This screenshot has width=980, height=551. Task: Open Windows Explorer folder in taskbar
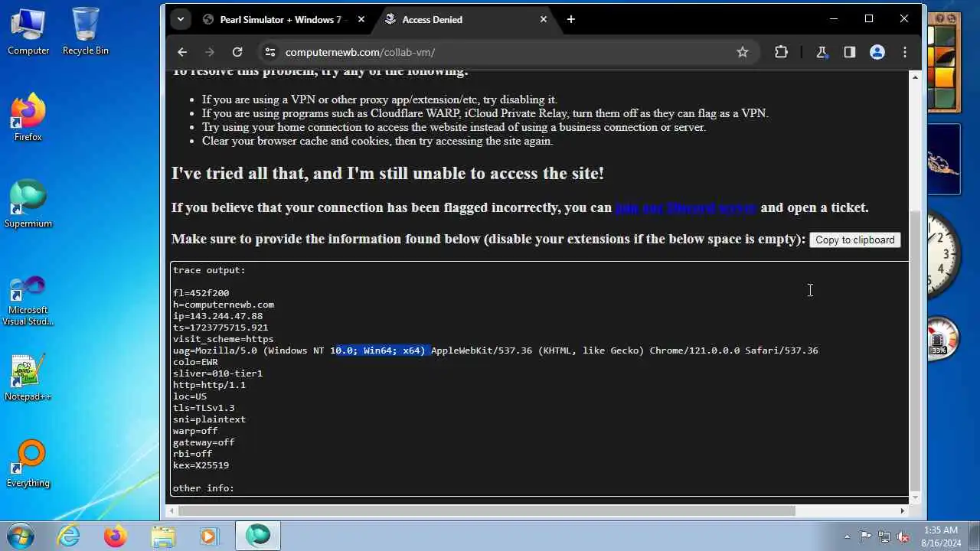click(x=162, y=536)
